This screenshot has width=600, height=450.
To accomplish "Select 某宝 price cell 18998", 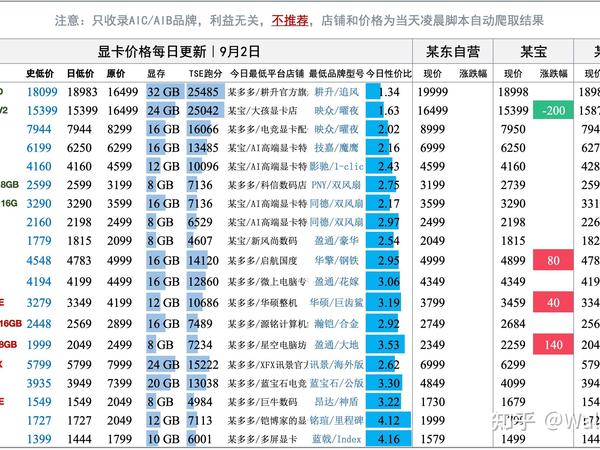I will (513, 92).
